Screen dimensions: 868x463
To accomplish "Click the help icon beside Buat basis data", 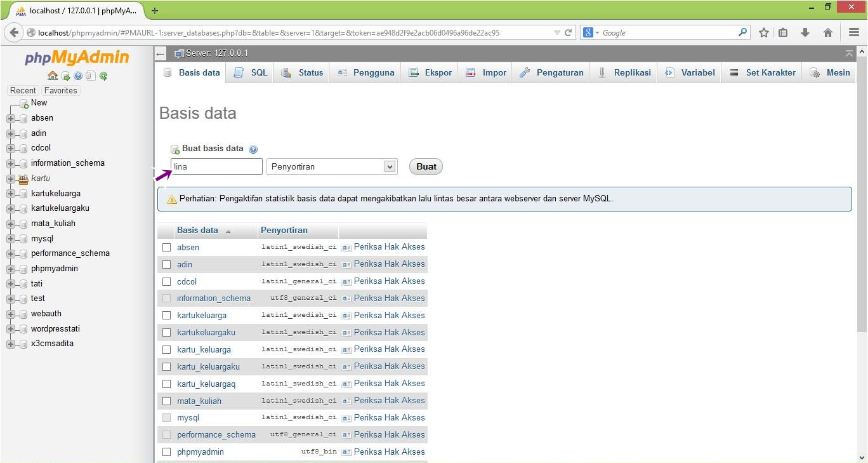I will (253, 149).
